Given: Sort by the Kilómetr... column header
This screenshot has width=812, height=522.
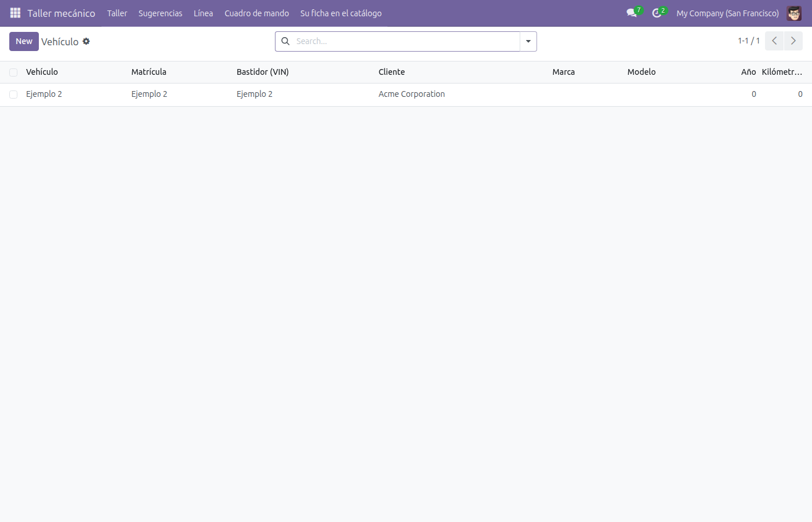Looking at the screenshot, I should [x=782, y=72].
